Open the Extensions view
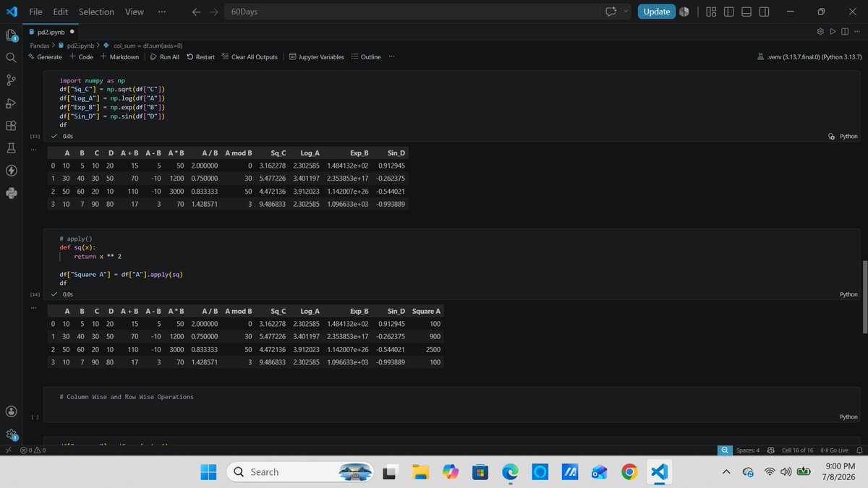This screenshot has height=488, width=868. [11, 125]
